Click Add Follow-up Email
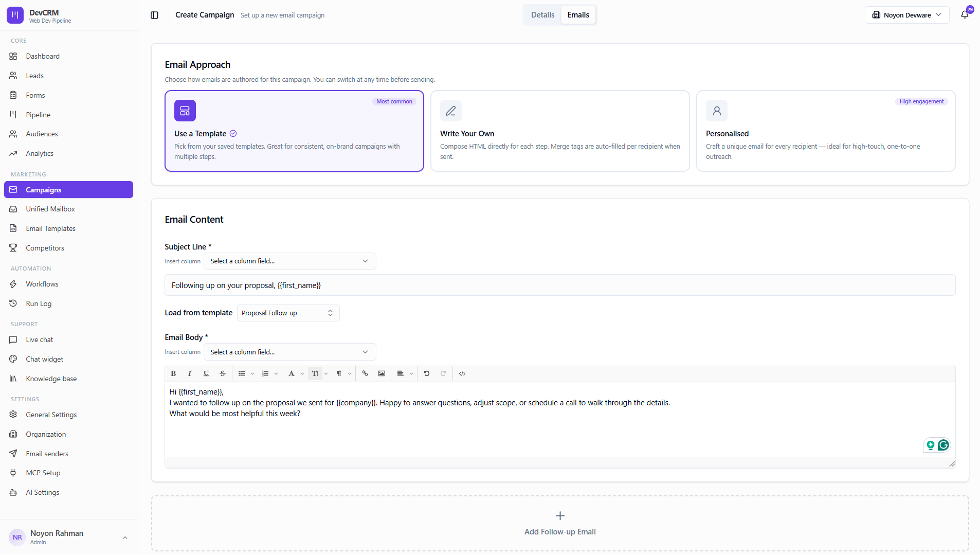Screen dimensions: 980x555 click(x=560, y=524)
